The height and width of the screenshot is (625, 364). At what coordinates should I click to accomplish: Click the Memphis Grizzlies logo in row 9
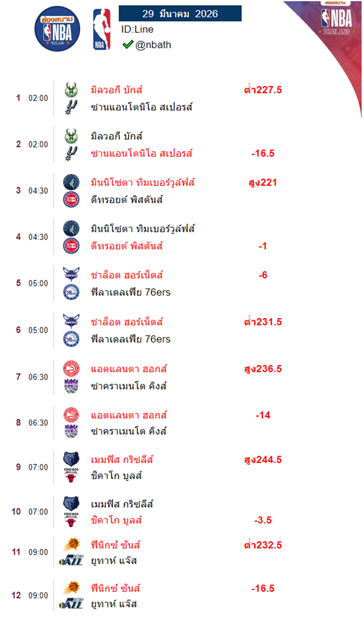(71, 459)
